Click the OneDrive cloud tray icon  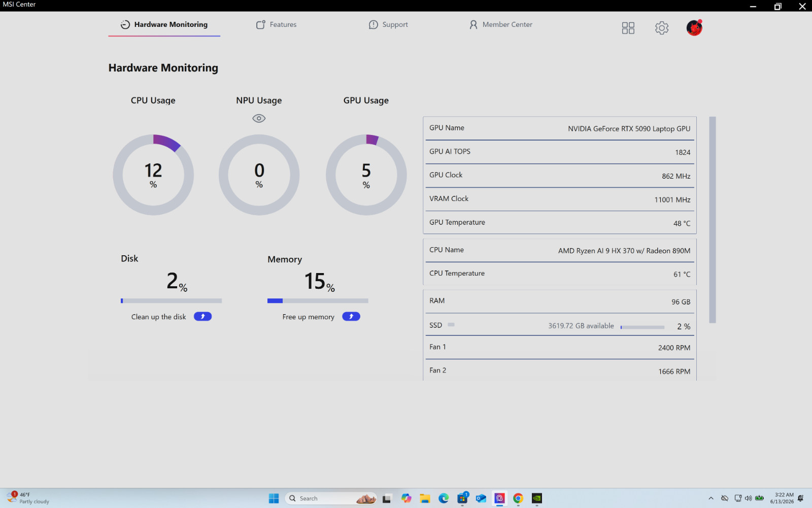(725, 498)
